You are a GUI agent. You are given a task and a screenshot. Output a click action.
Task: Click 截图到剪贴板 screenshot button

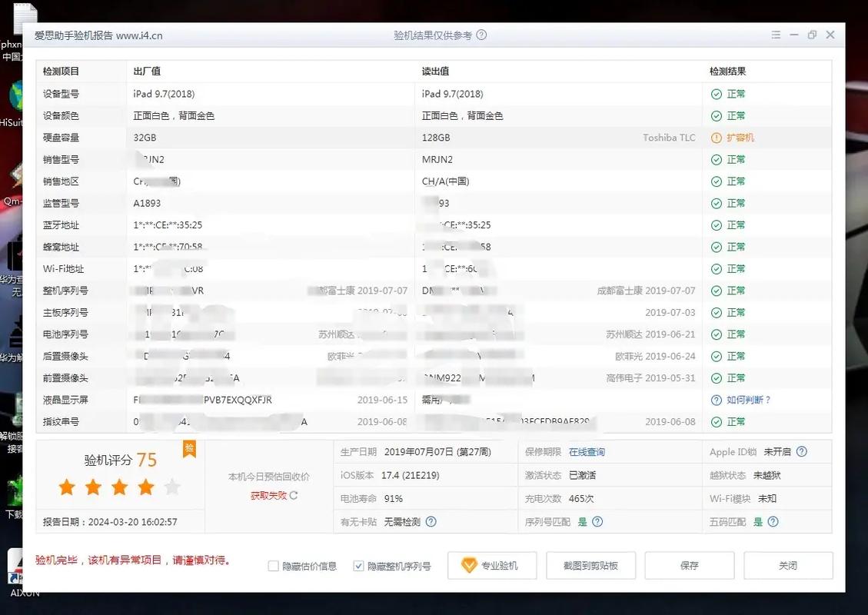590,565
